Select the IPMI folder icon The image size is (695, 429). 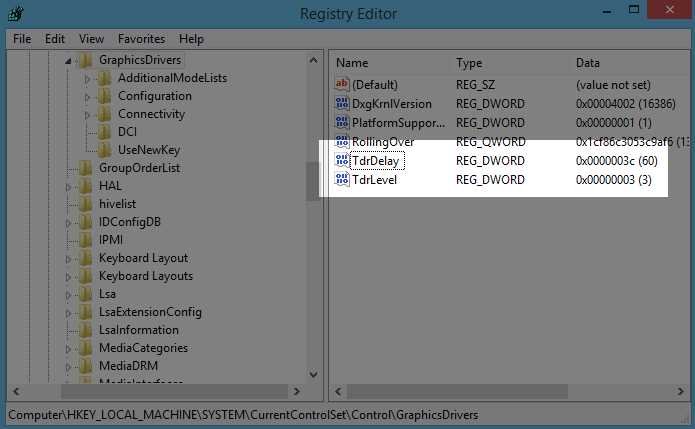point(86,240)
